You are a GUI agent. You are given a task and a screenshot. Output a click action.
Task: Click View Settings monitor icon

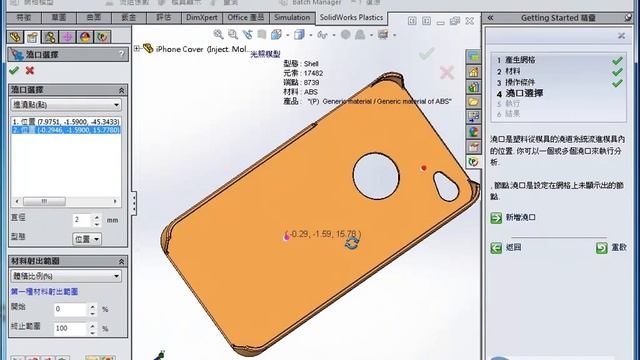[383, 35]
